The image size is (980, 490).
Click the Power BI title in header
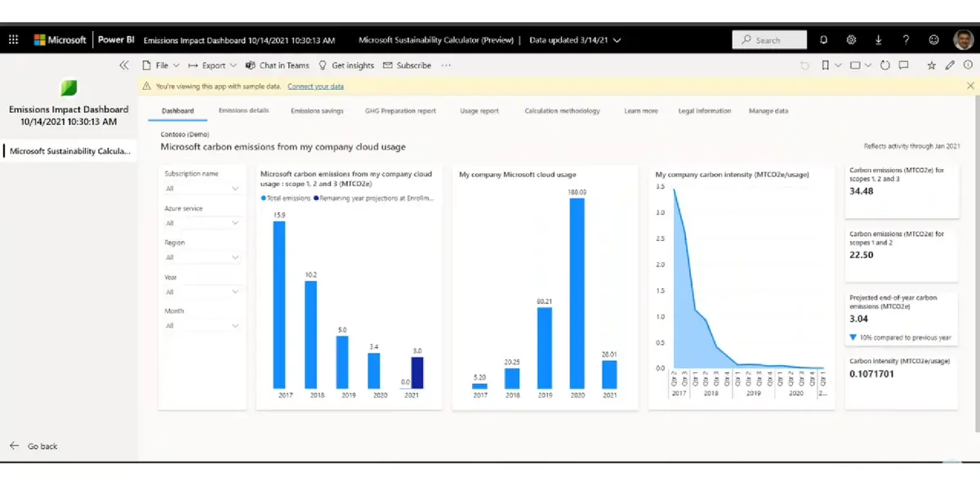(x=116, y=39)
